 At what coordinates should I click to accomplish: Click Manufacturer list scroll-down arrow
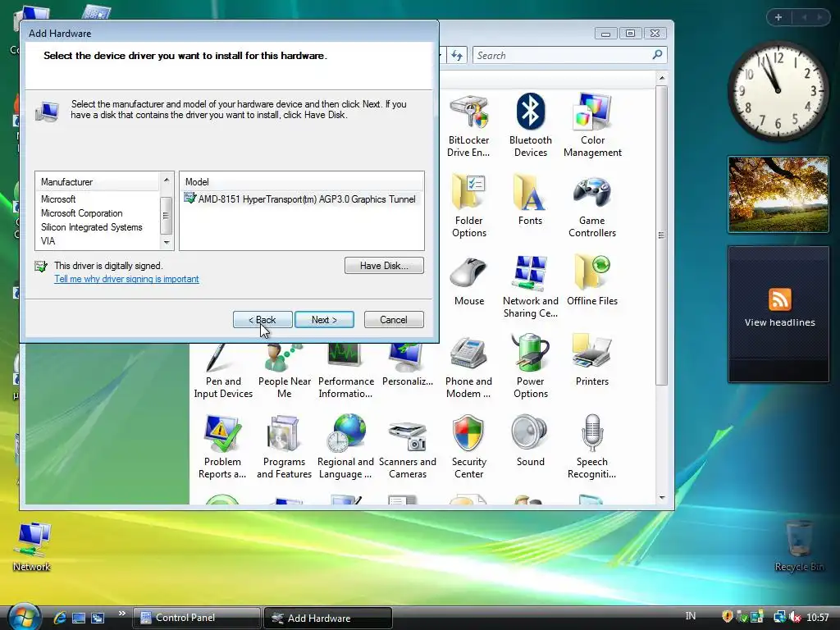166,243
